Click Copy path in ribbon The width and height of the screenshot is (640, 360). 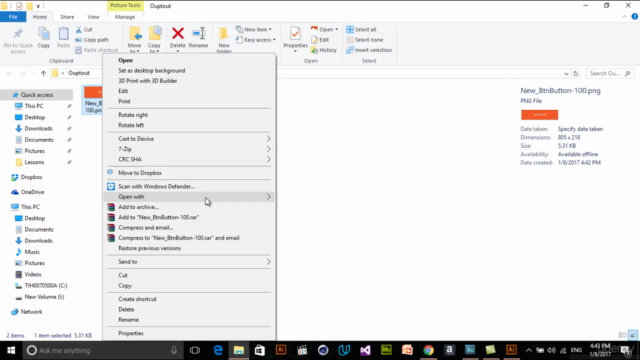click(92, 40)
